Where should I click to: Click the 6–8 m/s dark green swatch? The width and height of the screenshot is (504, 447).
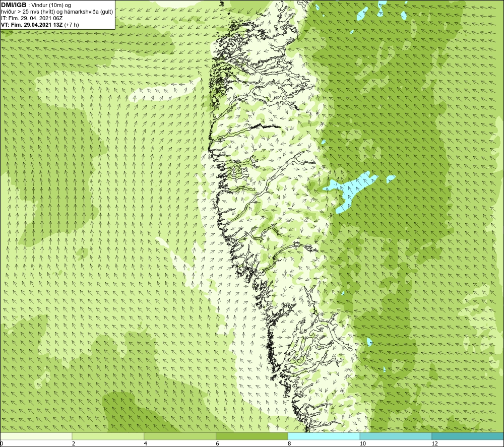pyautogui.click(x=251, y=436)
